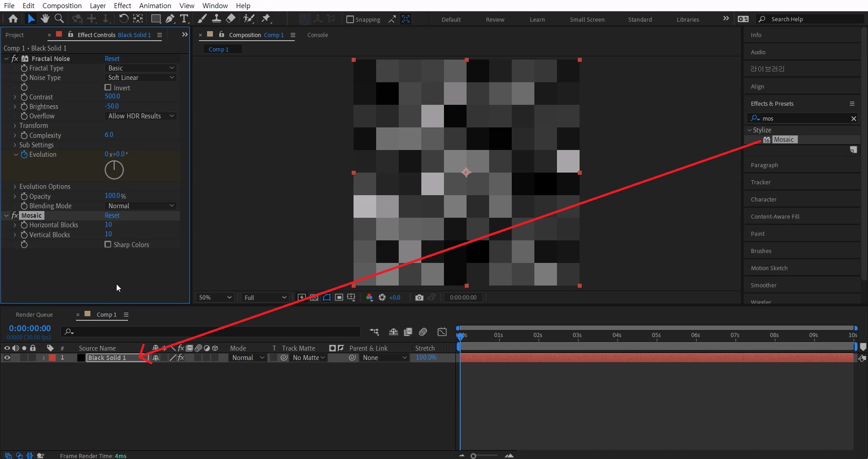
Task: Open the 50% magnification dropdown
Action: pos(215,297)
